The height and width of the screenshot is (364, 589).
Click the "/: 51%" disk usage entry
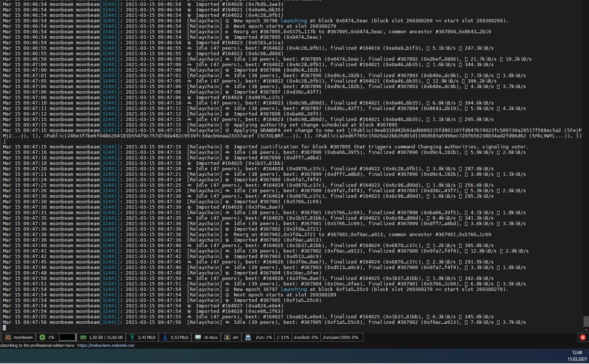click(283, 338)
